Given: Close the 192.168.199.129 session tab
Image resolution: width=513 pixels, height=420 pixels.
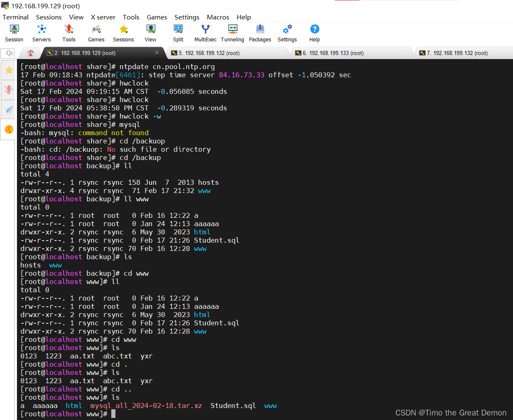Looking at the screenshot, I should pyautogui.click(x=157, y=52).
